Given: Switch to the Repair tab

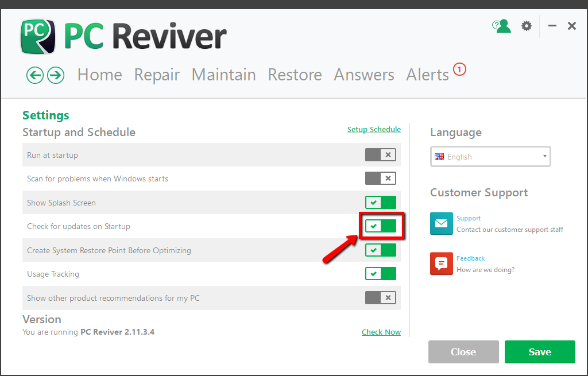Looking at the screenshot, I should pyautogui.click(x=157, y=75).
